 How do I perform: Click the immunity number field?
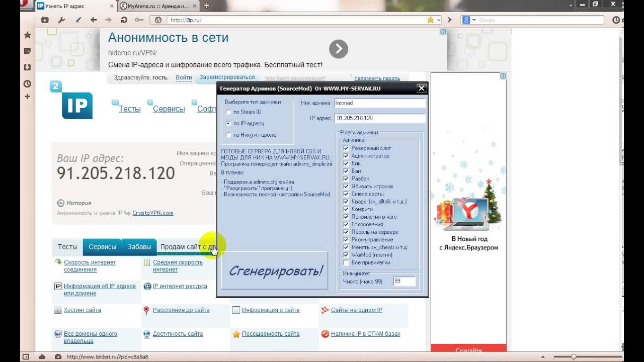405,282
